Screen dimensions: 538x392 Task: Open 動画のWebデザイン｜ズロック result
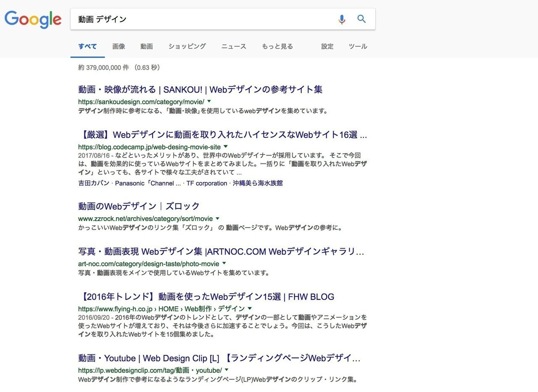139,206
